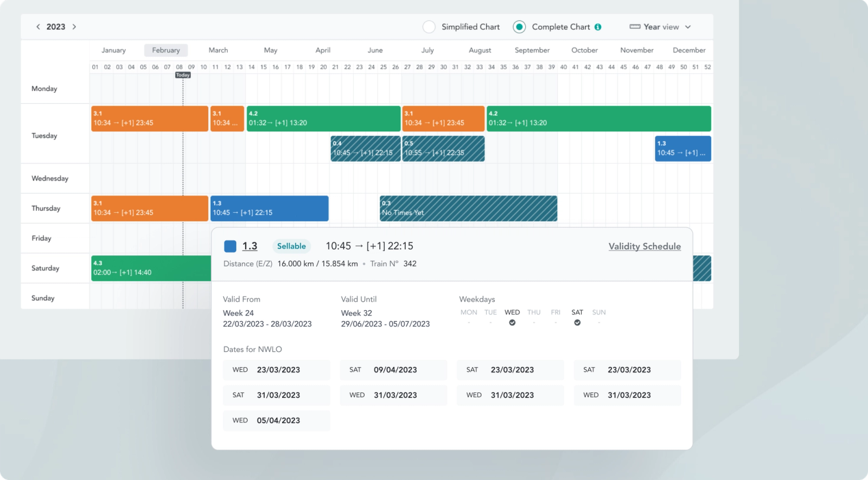
Task: Select the hatched 0.4 bar on Tuesday
Action: click(366, 148)
